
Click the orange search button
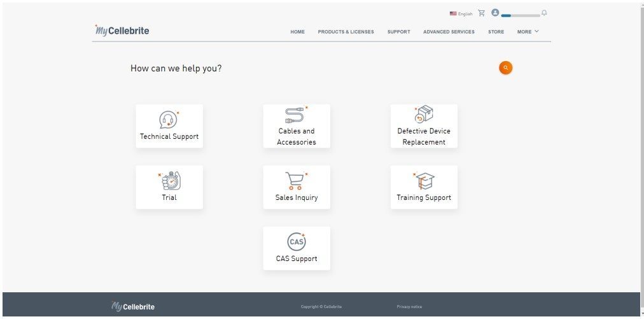(x=505, y=68)
